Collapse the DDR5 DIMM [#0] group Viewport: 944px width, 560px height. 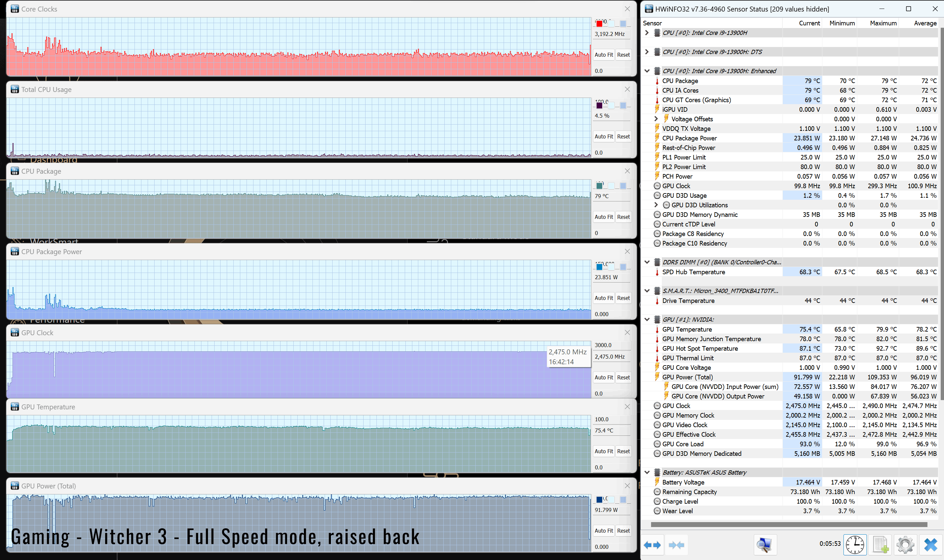(647, 262)
